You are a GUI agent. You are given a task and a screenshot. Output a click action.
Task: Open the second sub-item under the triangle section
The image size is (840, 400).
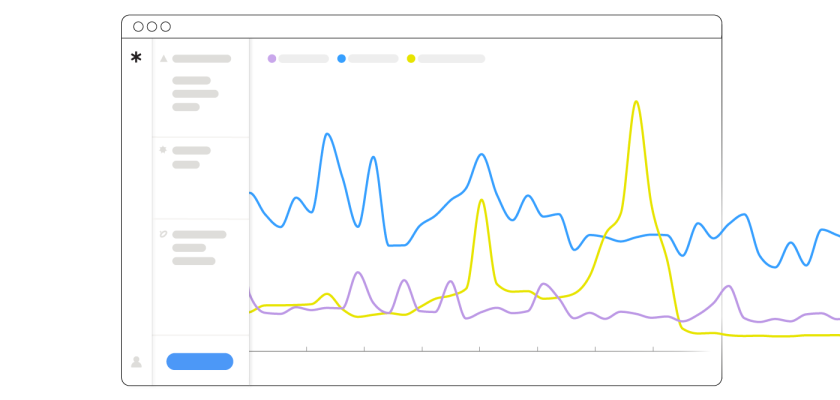tap(195, 94)
